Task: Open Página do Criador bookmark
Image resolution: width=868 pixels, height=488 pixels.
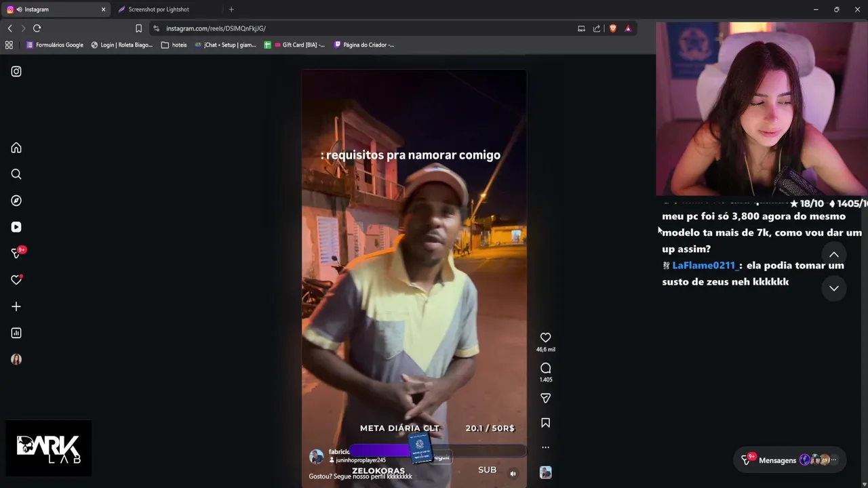Action: [364, 45]
